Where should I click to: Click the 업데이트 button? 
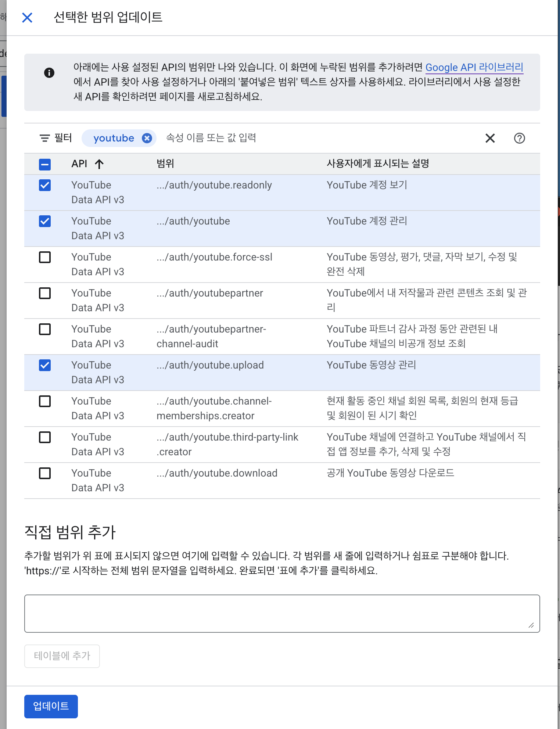51,706
